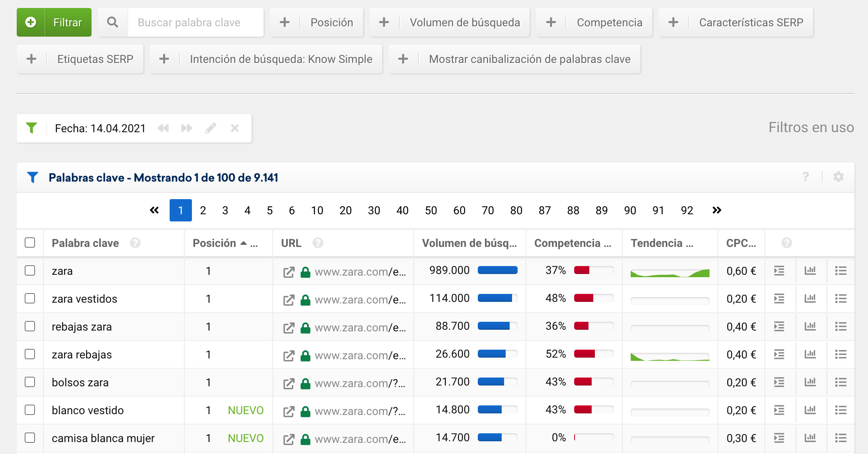Go to page 3
This screenshot has width=868, height=454.
coord(225,210)
